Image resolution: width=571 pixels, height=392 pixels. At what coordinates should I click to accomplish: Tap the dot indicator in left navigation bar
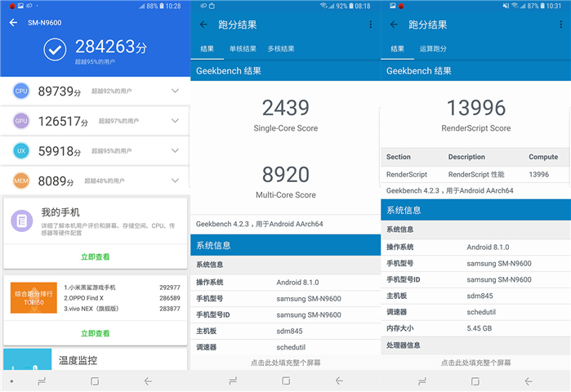(11, 381)
